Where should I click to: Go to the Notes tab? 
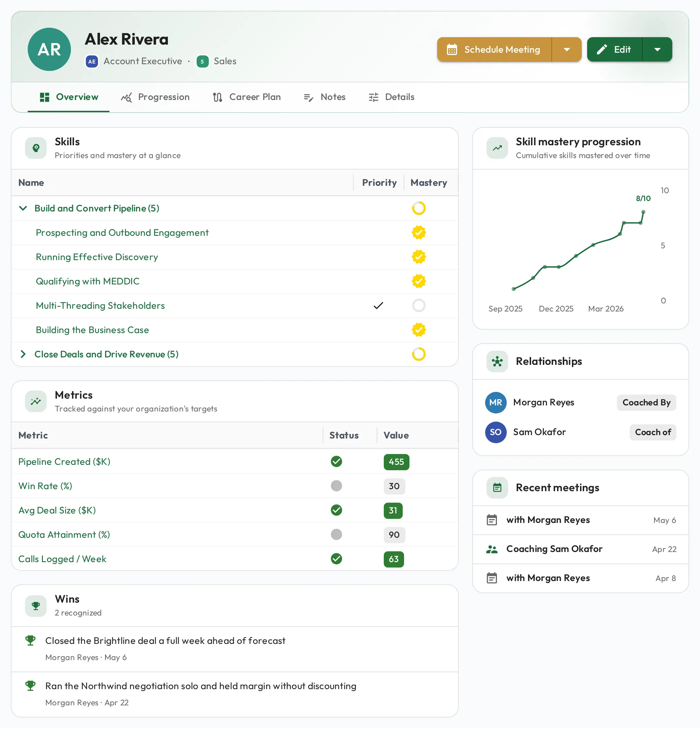tap(324, 97)
